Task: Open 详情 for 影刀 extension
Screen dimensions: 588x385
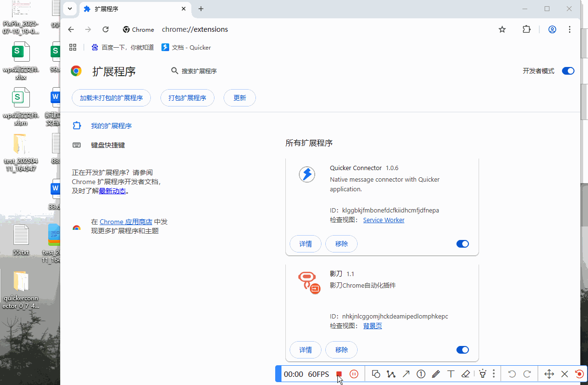Action: point(306,350)
